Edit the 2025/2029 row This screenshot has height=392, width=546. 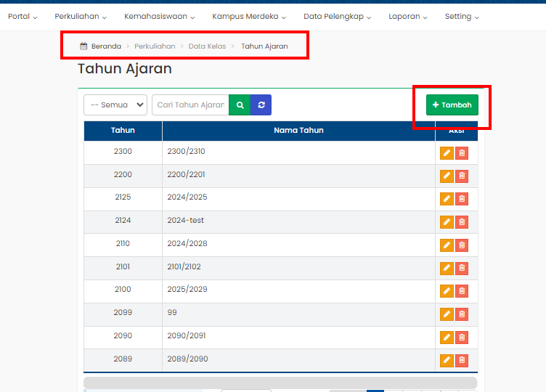(447, 291)
